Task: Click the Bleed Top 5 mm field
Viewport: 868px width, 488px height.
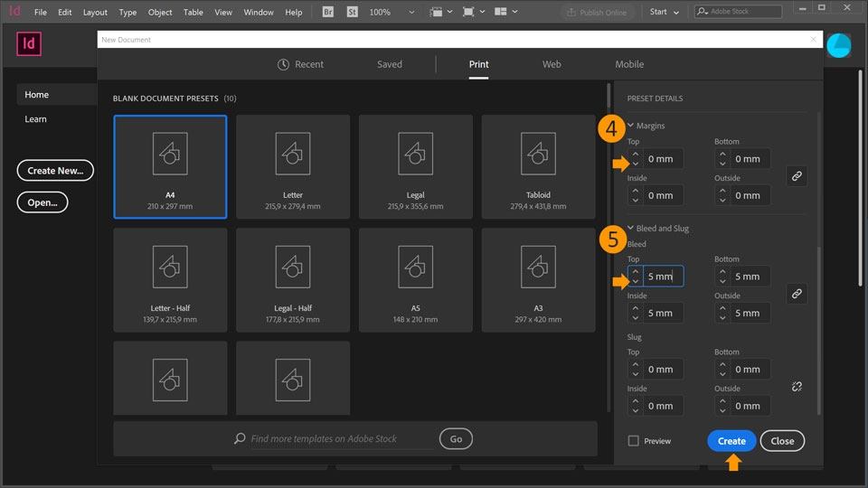Action: (663, 277)
